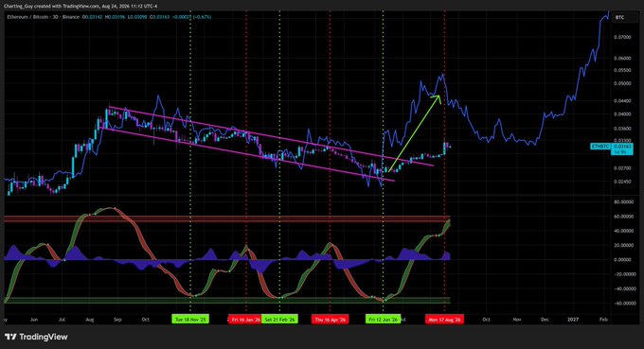The image size is (644, 349).
Task: Click the 0.02700 price axis label
Action: pyautogui.click(x=622, y=167)
